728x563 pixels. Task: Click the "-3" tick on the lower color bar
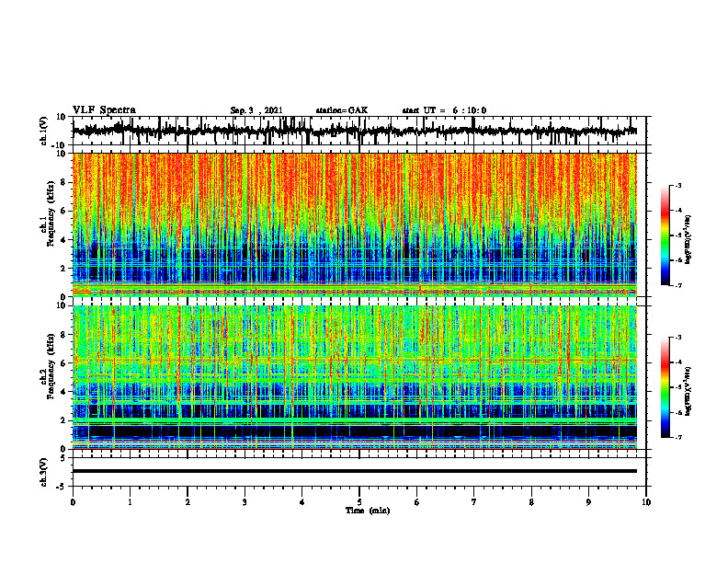[x=677, y=338]
